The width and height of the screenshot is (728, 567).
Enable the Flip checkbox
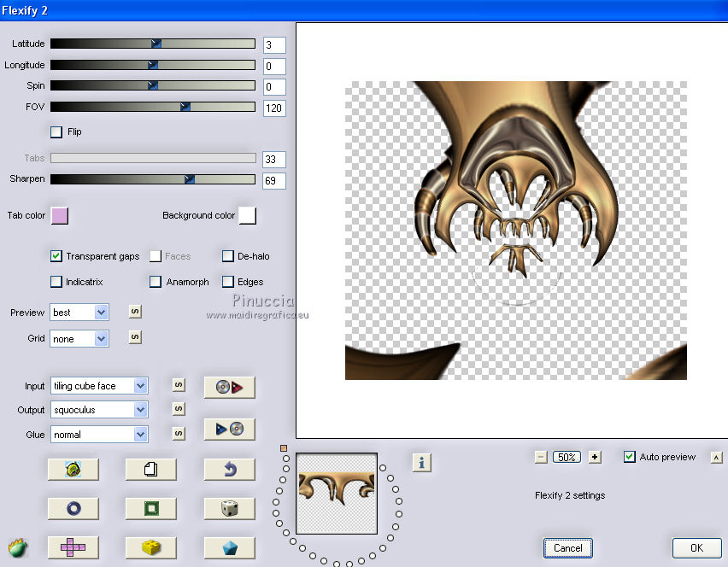(56, 132)
